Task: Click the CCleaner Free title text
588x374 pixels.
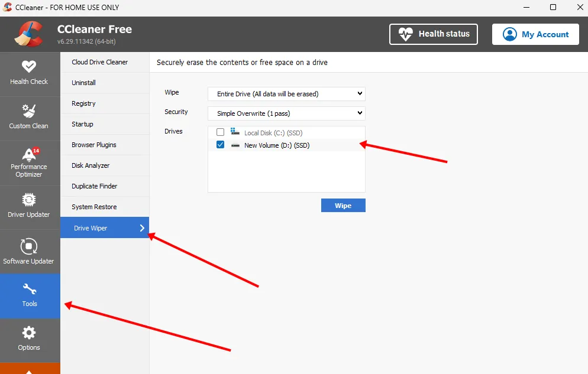Action: [95, 29]
